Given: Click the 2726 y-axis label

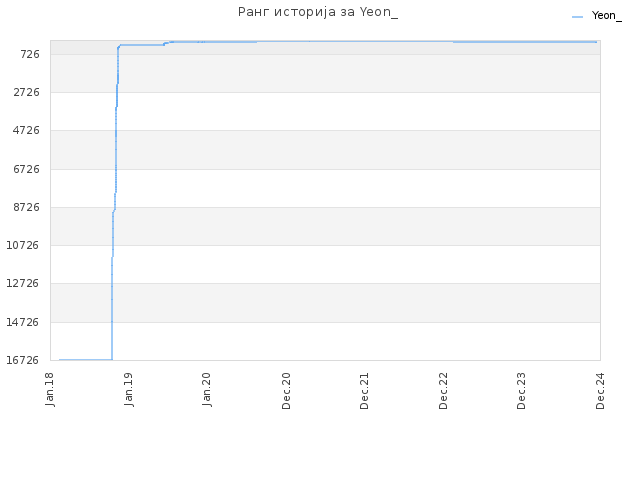Looking at the screenshot, I should 27,92.
